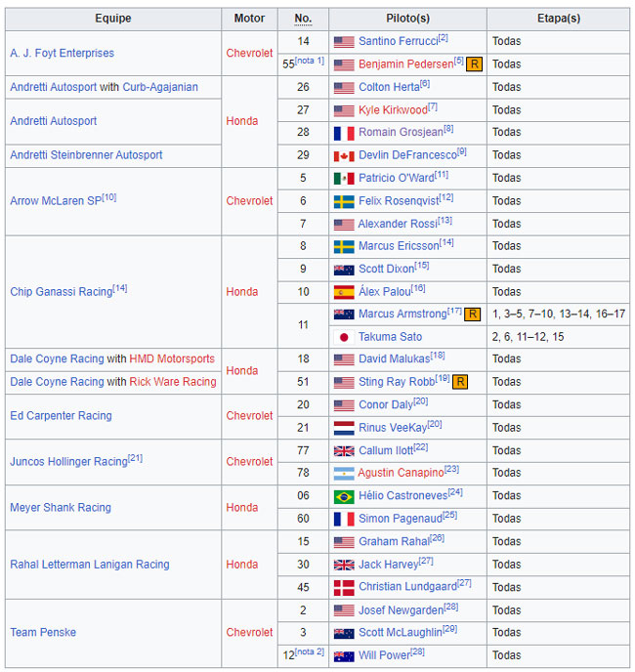Open the Arrow McLaren SP team link
The width and height of the screenshot is (635, 672).
(x=56, y=201)
